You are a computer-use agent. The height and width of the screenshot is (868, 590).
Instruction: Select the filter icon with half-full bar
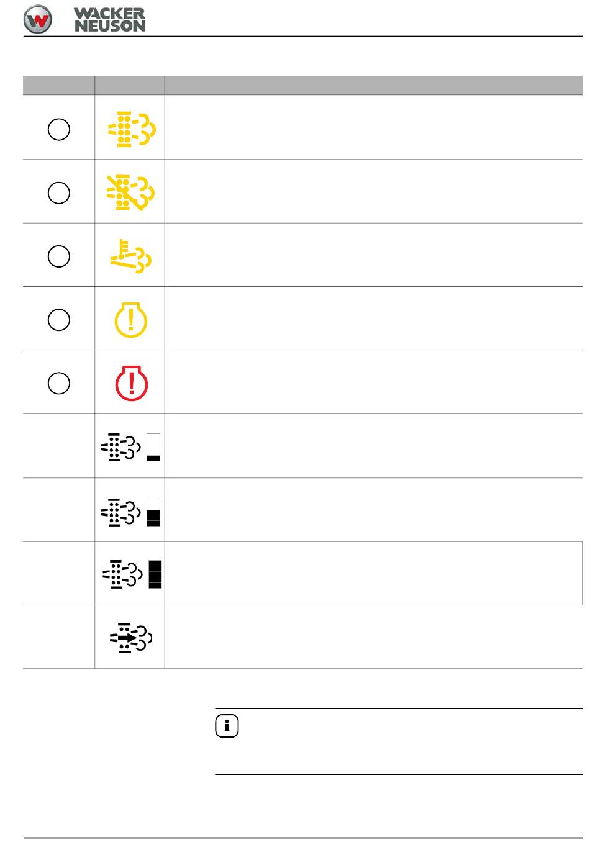pyautogui.click(x=130, y=512)
